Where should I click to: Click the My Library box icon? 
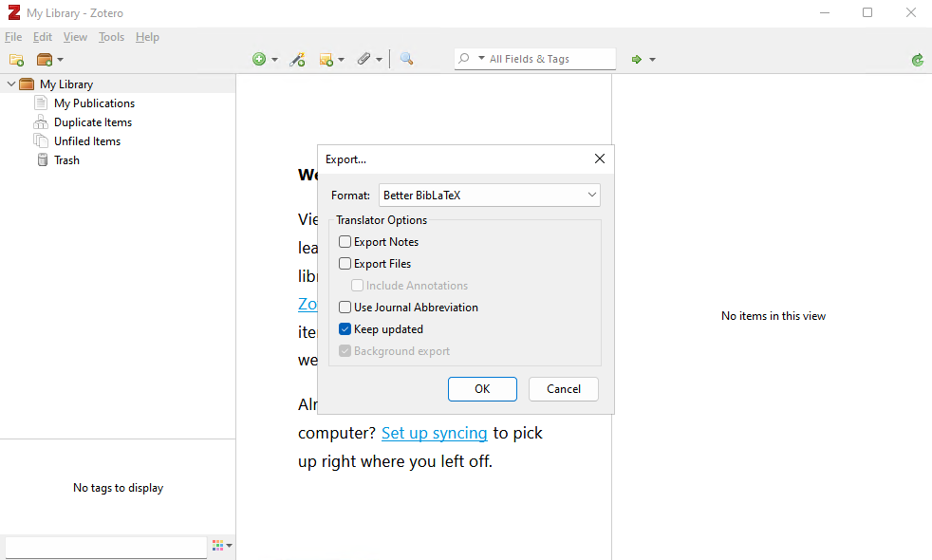[x=27, y=84]
